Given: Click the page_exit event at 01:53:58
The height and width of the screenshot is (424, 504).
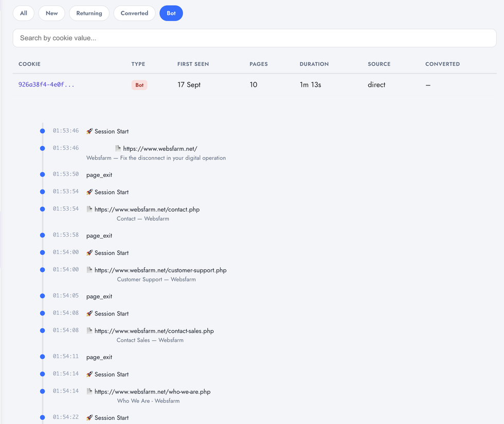Looking at the screenshot, I should click(99, 236).
